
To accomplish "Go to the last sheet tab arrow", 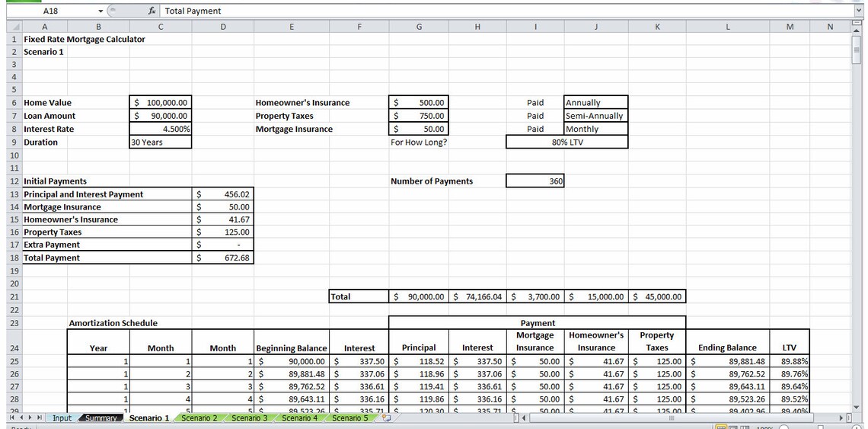I will point(40,418).
